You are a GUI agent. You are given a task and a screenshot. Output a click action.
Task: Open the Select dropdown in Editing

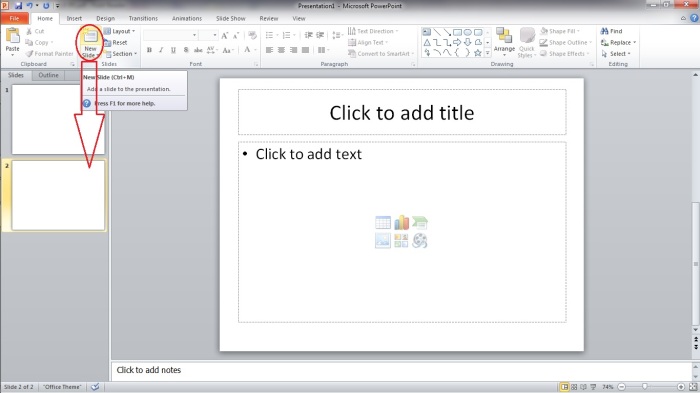click(616, 54)
